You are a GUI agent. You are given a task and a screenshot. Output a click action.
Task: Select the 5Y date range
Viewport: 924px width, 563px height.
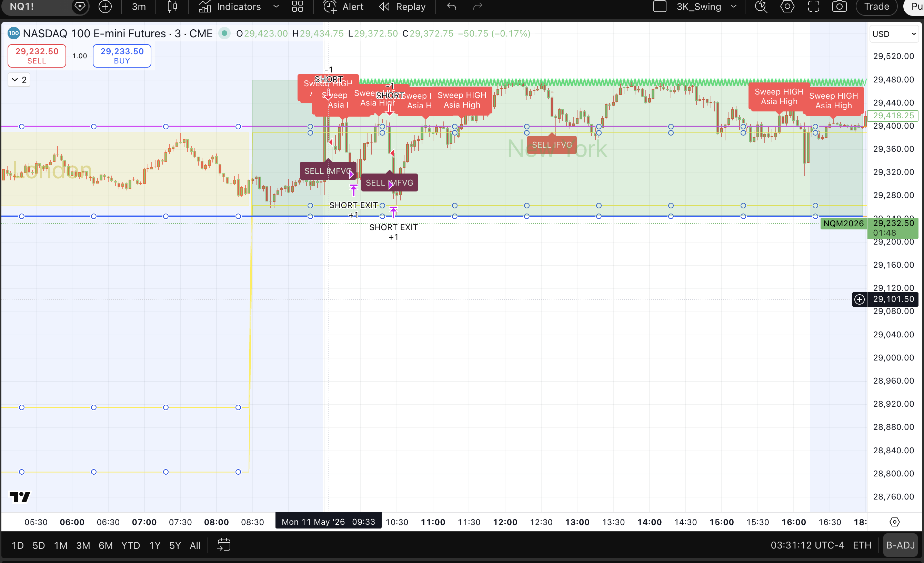pyautogui.click(x=175, y=545)
